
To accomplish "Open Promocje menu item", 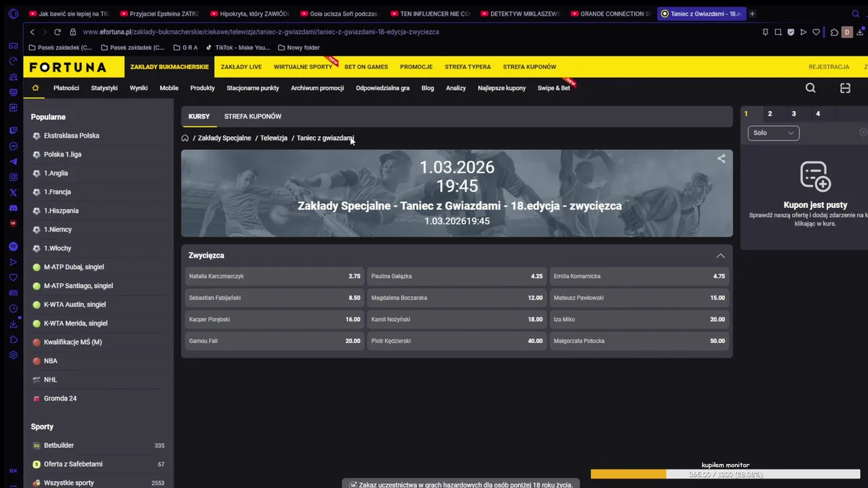I will pyautogui.click(x=416, y=67).
